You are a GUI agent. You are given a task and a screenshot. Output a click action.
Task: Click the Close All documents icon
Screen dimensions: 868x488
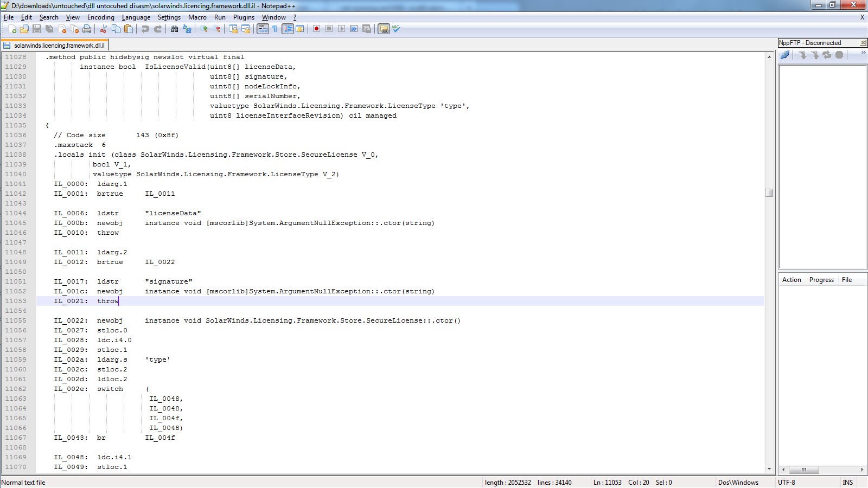[74, 29]
